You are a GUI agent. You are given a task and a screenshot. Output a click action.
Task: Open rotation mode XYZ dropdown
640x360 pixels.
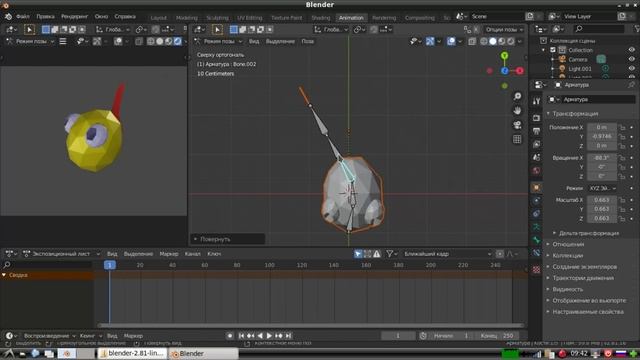point(602,188)
